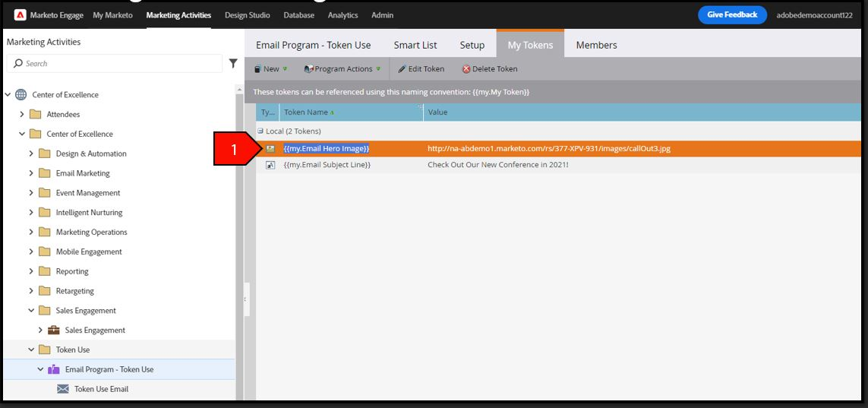Expand the Email Marketing folder
Image resolution: width=868 pixels, height=408 pixels.
tap(31, 173)
